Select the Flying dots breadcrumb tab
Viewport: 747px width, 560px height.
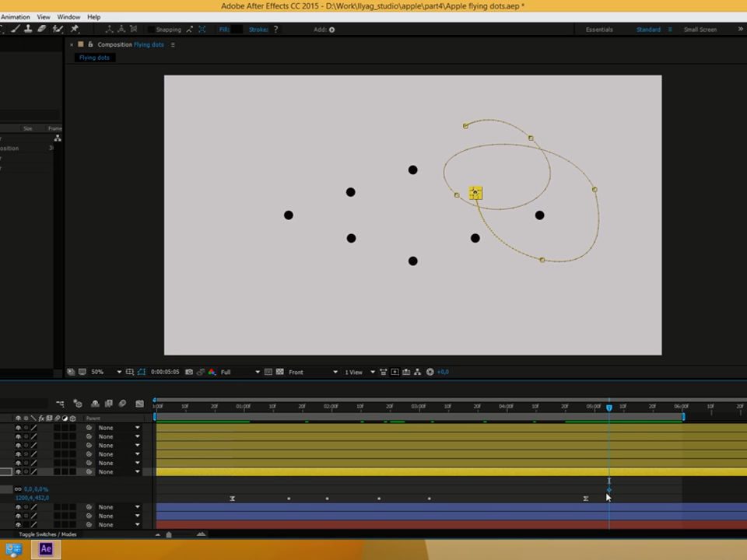pyautogui.click(x=94, y=58)
